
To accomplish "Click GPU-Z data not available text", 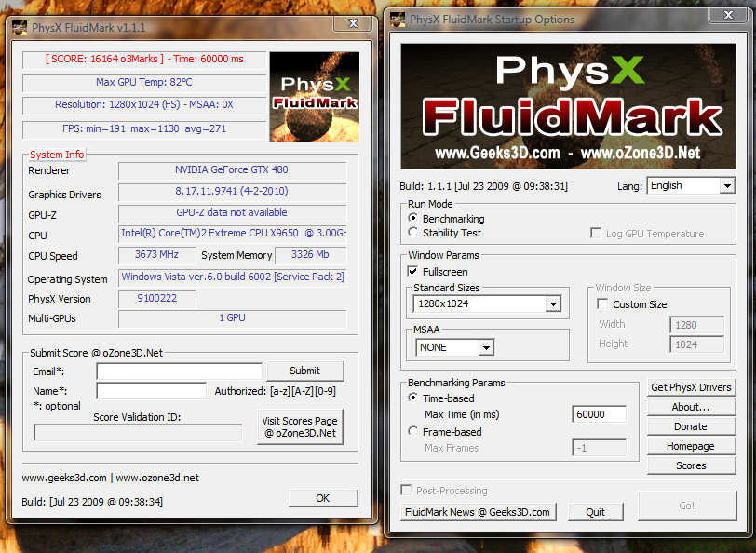I will tap(232, 212).
